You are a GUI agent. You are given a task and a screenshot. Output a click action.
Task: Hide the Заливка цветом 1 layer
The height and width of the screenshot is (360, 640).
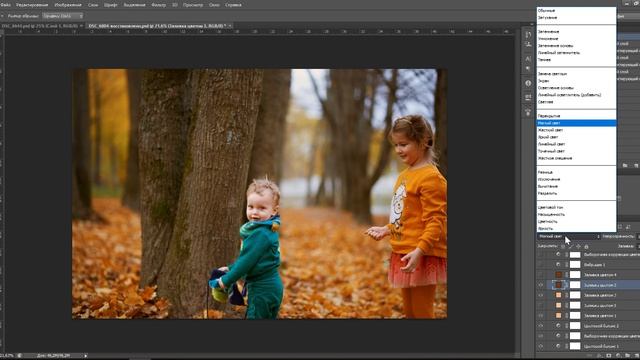pyautogui.click(x=541, y=316)
